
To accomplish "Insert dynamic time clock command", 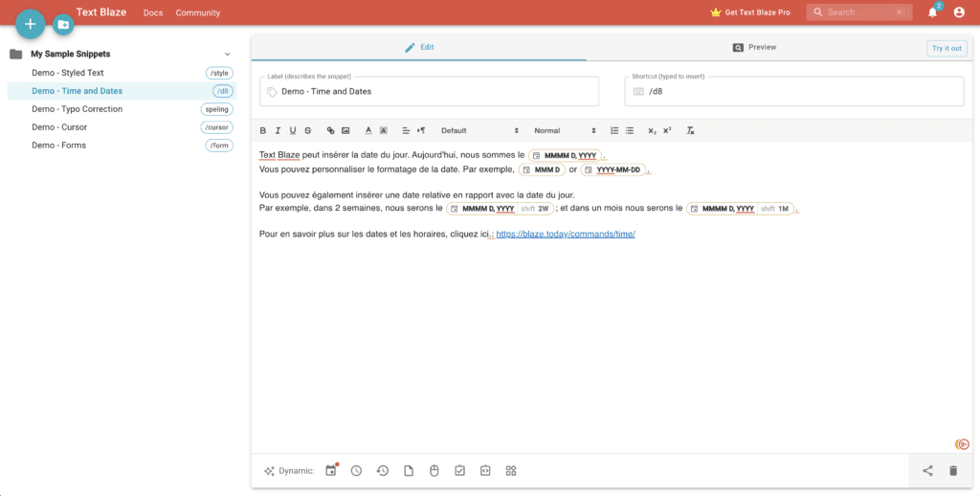I will click(x=356, y=471).
